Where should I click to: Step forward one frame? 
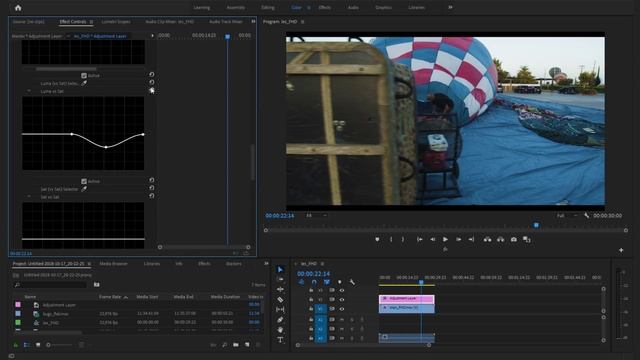458,240
